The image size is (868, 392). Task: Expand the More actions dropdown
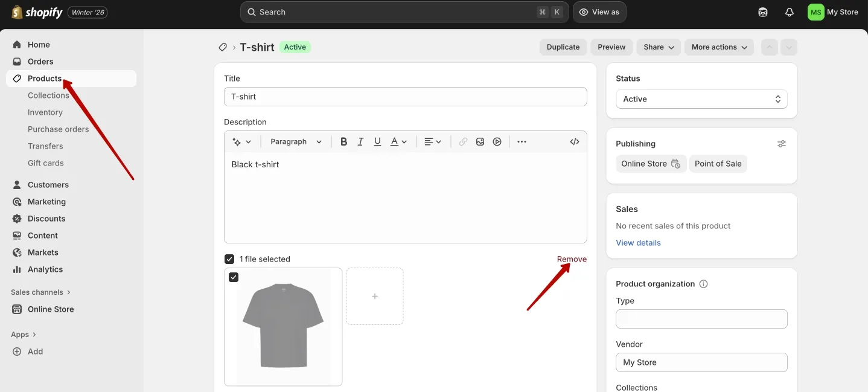pos(718,47)
